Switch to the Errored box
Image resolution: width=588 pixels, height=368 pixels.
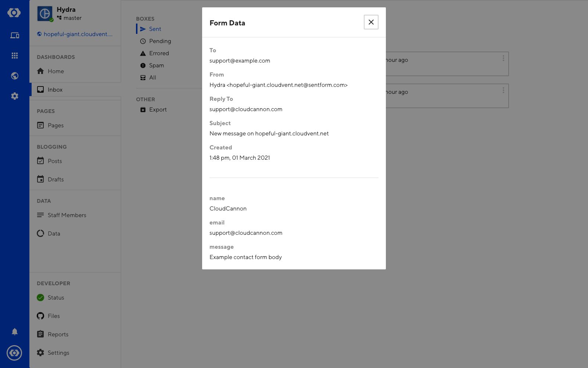coord(159,53)
